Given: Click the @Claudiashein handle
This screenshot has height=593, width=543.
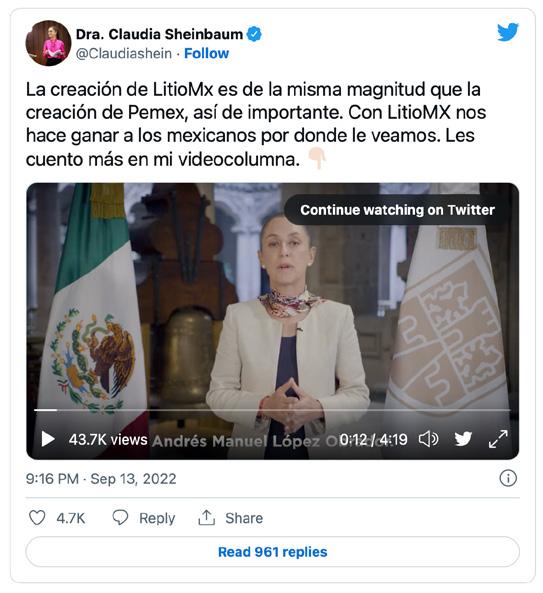Looking at the screenshot, I should [x=124, y=53].
